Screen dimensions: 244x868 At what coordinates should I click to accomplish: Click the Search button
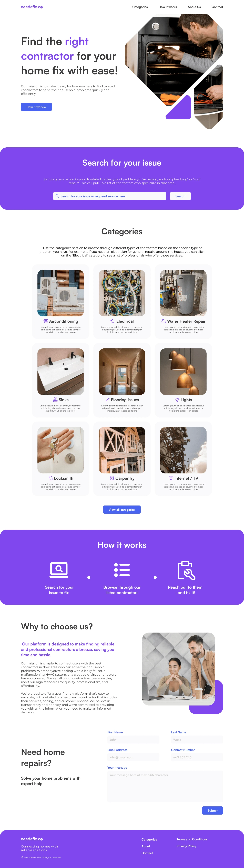click(180, 196)
